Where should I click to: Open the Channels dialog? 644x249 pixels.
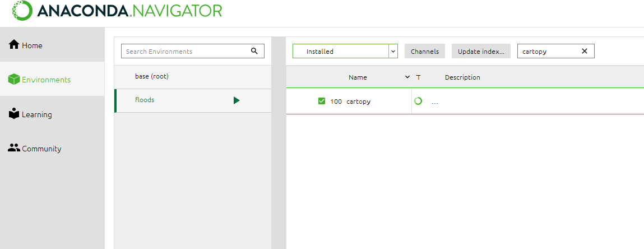tap(425, 52)
